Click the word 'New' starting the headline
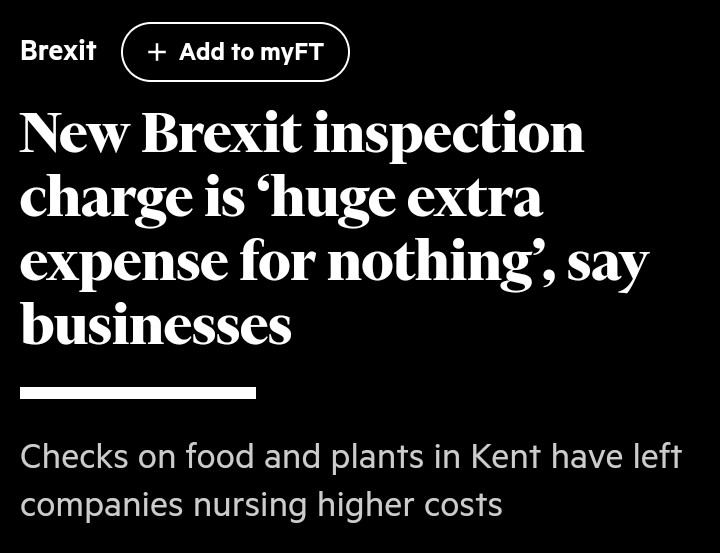720x553 pixels. [73, 133]
